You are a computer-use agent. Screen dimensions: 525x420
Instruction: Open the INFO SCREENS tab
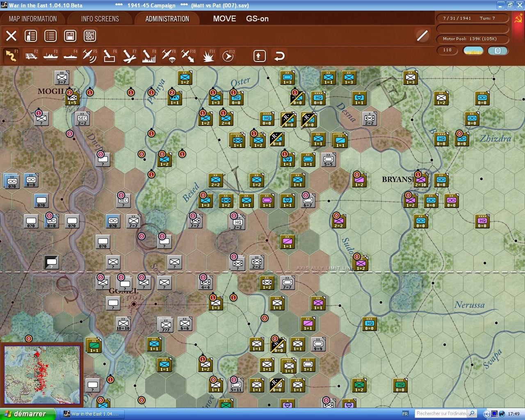(x=100, y=19)
